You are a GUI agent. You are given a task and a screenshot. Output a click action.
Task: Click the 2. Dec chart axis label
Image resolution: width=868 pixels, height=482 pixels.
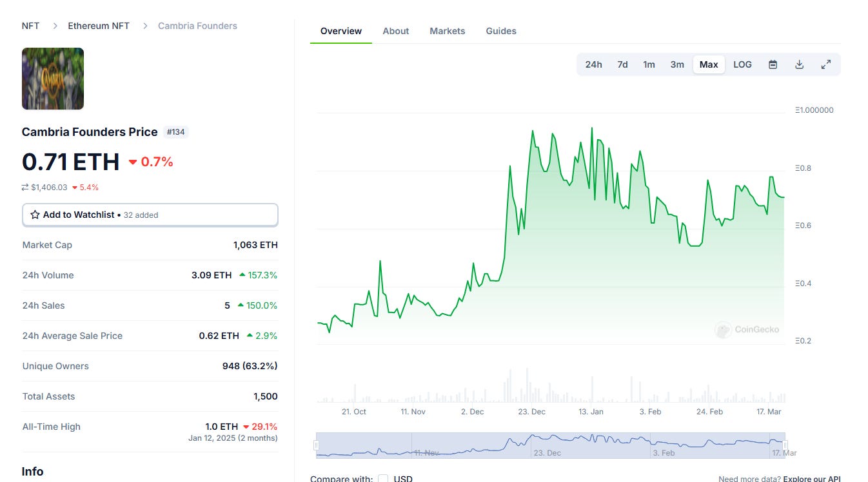coord(473,412)
